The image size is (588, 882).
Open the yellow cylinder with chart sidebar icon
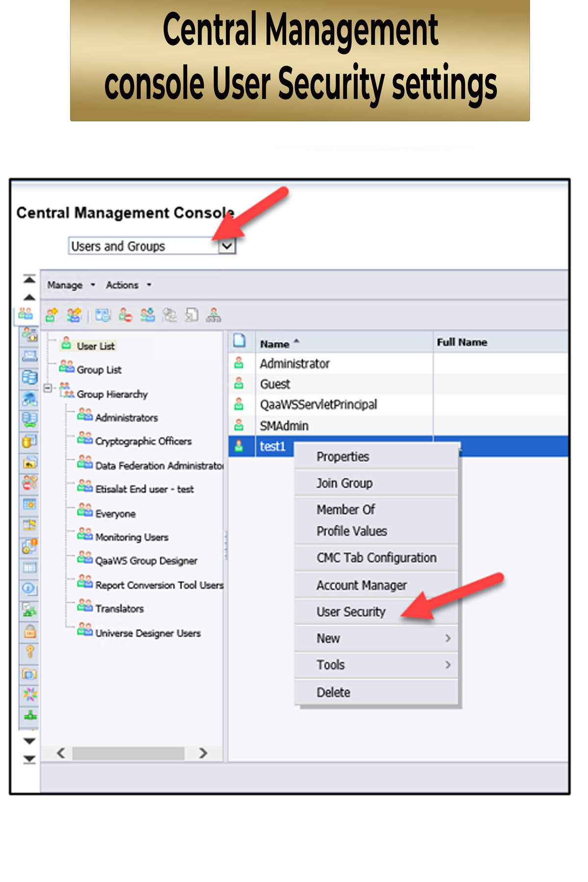click(29, 441)
